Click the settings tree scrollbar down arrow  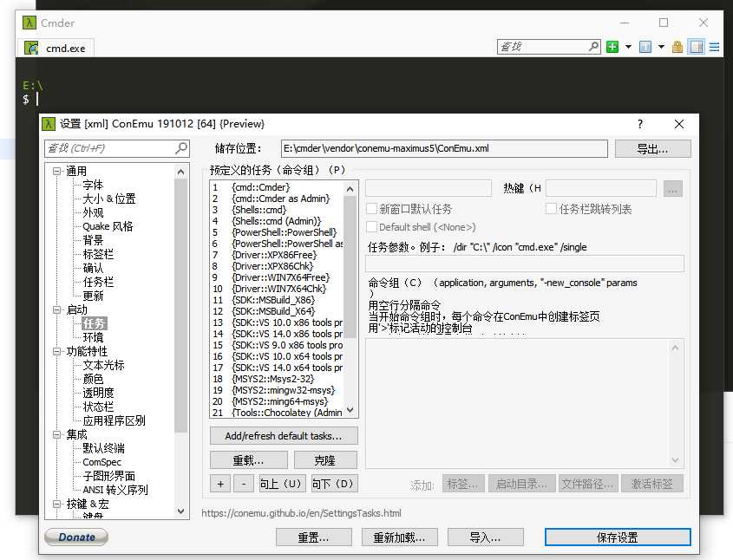coord(181,511)
